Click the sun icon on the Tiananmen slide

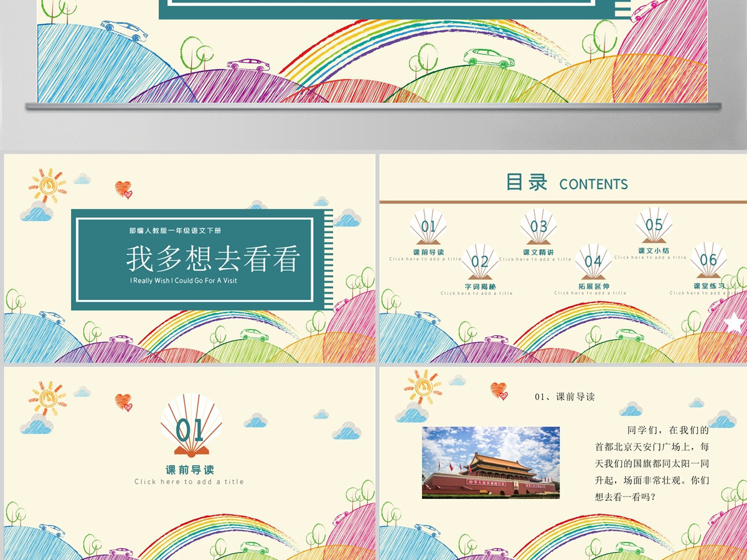pyautogui.click(x=423, y=388)
